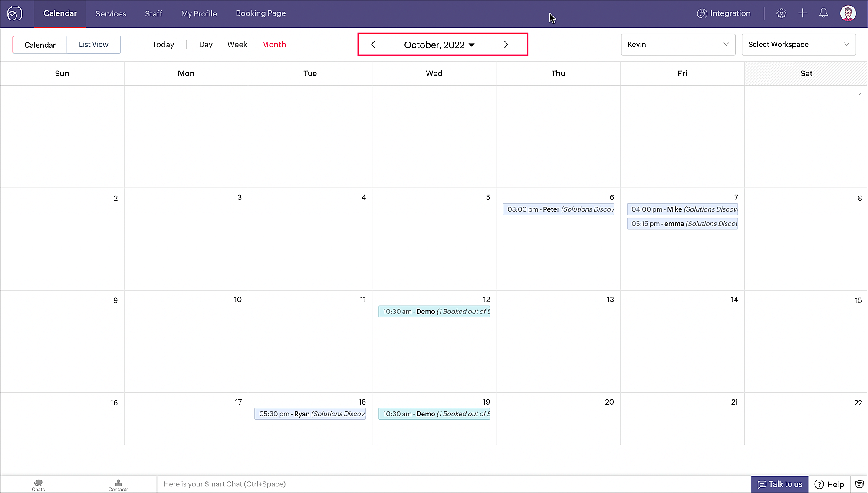Open the Select Workspace dropdown

[798, 45]
